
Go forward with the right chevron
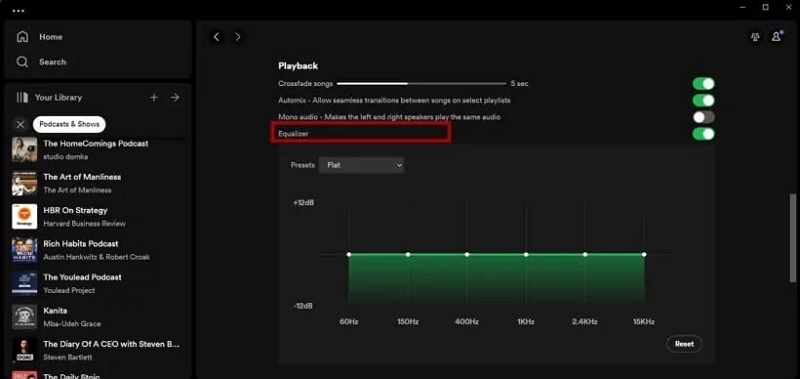238,37
